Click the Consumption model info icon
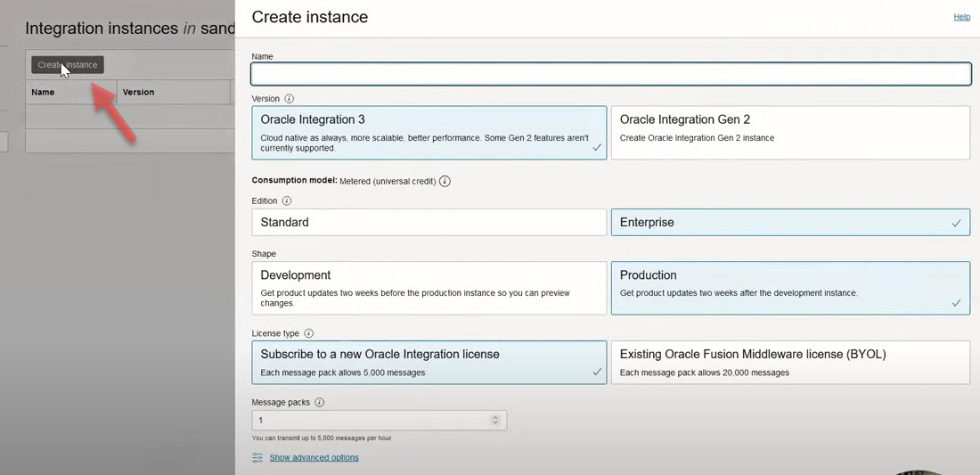Screen dimensions: 980x475 point(445,181)
